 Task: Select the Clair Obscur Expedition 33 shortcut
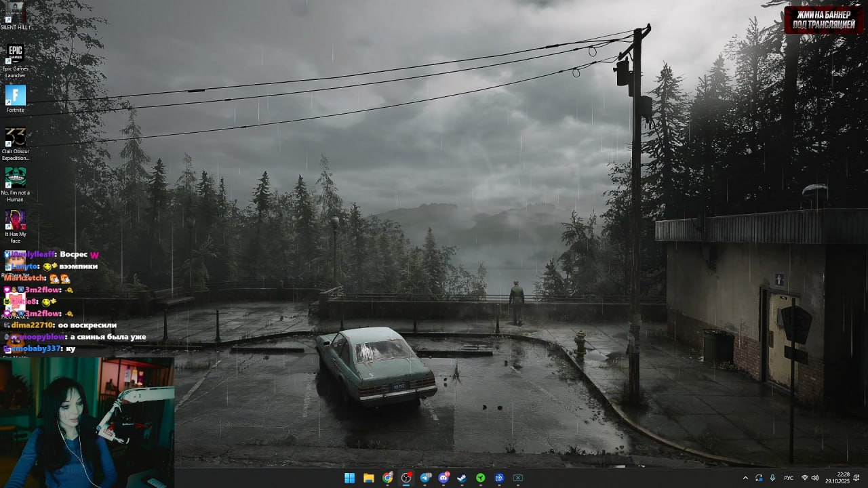coord(15,144)
